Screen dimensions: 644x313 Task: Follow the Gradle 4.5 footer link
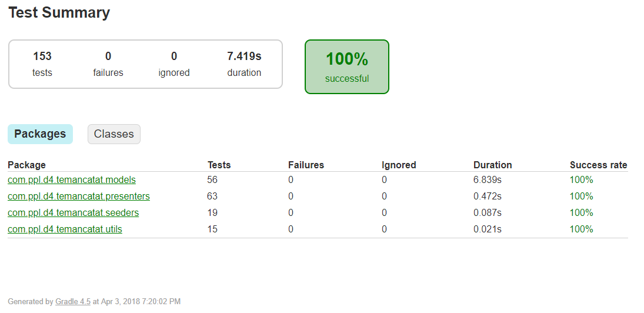pos(73,301)
